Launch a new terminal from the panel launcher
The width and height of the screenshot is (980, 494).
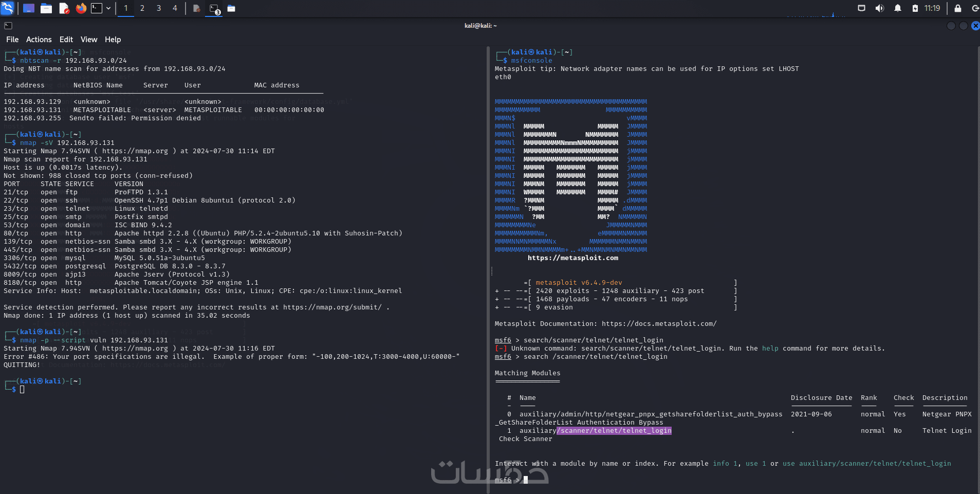97,8
